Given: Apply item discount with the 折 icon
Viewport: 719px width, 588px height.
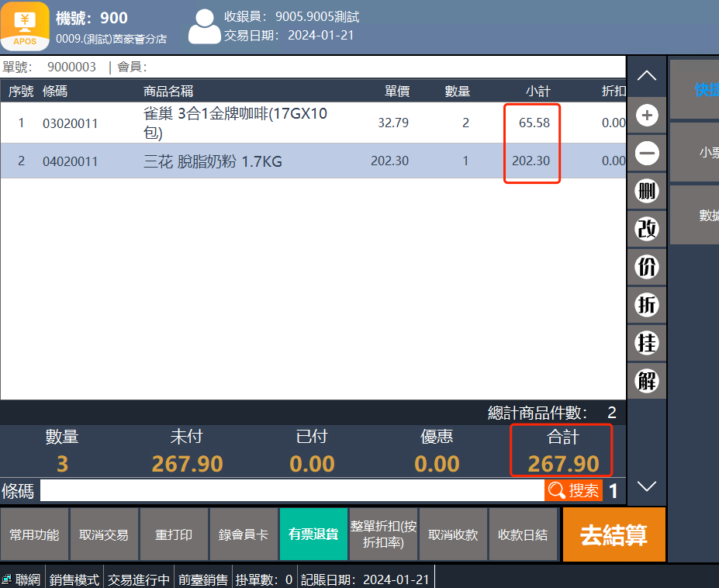Looking at the screenshot, I should [647, 305].
